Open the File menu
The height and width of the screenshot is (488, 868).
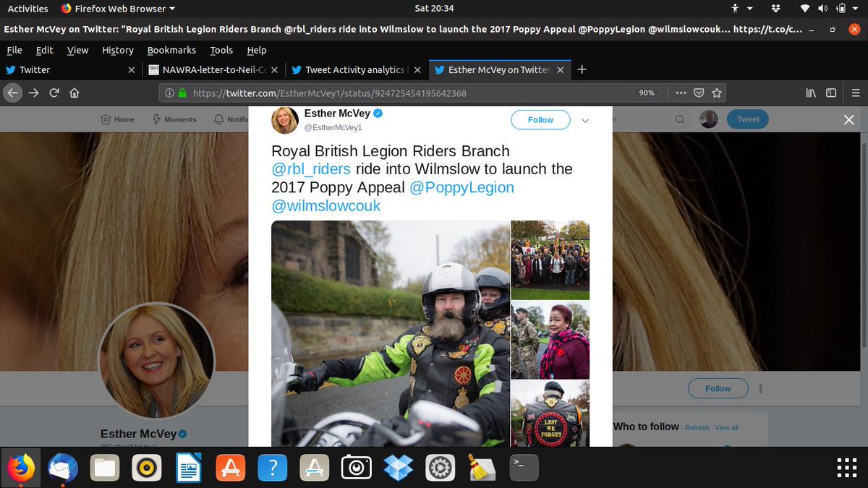tap(14, 50)
